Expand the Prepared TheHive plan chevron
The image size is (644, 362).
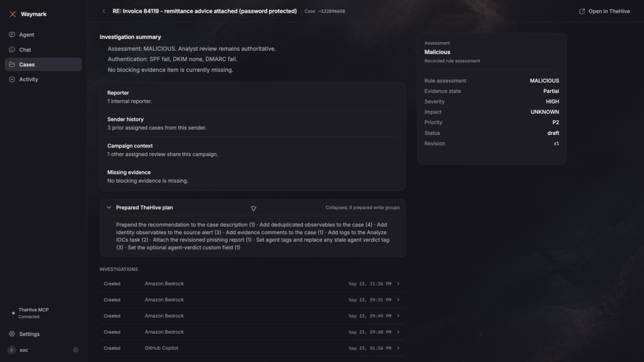[x=109, y=207]
